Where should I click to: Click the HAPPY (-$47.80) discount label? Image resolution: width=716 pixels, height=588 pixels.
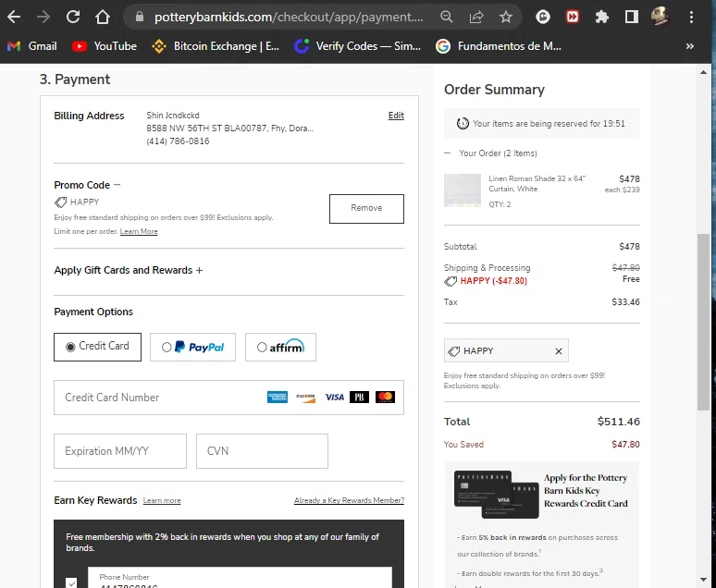tap(494, 281)
